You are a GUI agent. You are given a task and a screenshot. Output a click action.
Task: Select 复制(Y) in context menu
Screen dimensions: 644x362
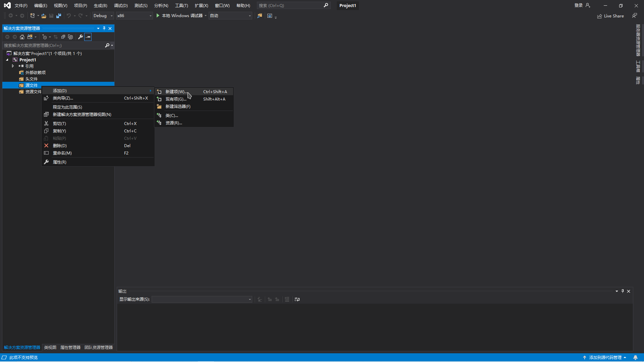[98, 131]
